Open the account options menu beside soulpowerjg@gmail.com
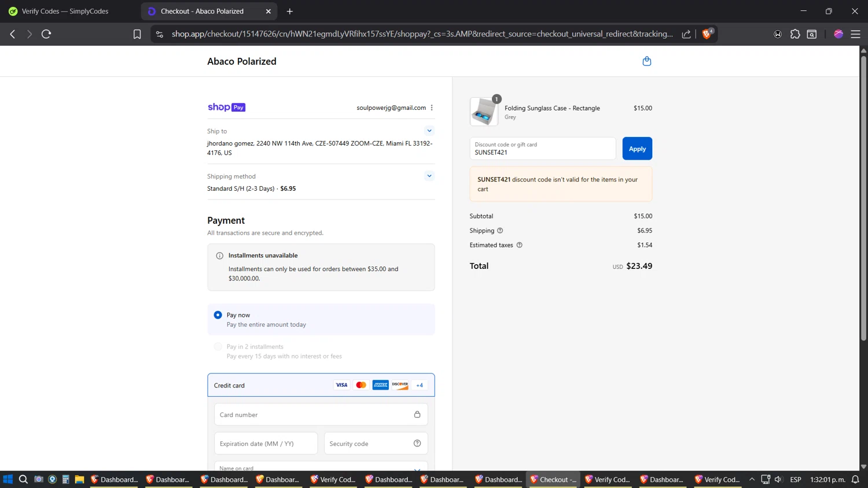The image size is (868, 488). point(432,108)
